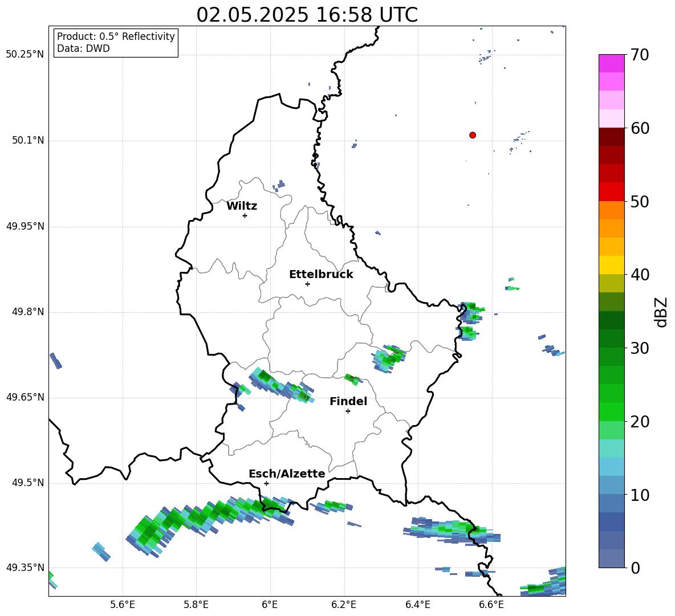Click the 70 tick on the colorbar

pos(640,55)
